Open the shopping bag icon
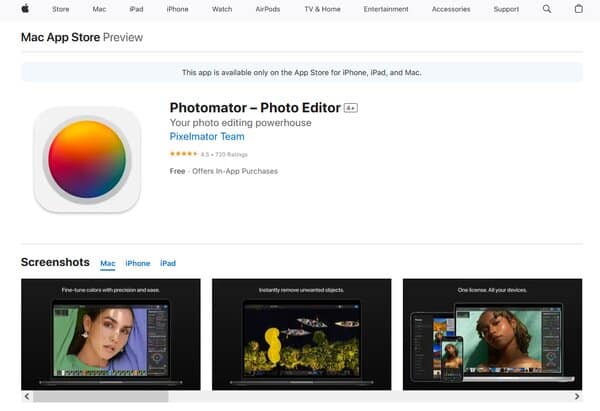Image resolution: width=600 pixels, height=411 pixels. (579, 8)
